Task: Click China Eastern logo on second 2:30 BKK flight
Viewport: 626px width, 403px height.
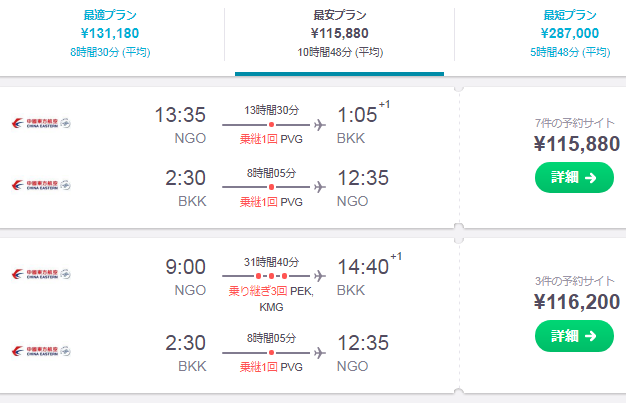Action: pos(41,351)
